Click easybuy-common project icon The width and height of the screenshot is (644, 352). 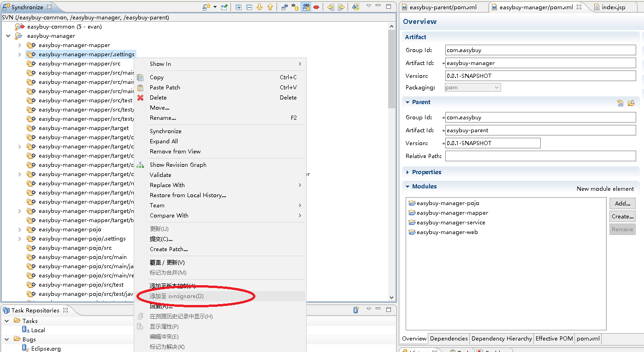click(19, 27)
